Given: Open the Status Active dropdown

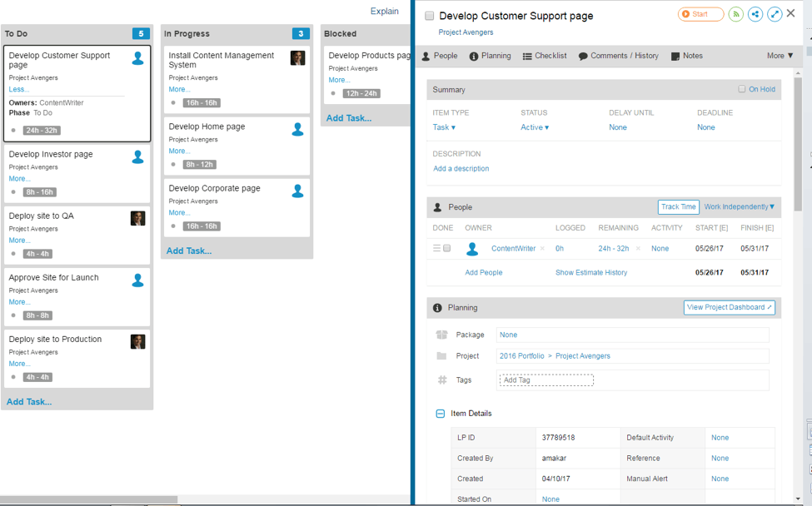Looking at the screenshot, I should point(535,127).
